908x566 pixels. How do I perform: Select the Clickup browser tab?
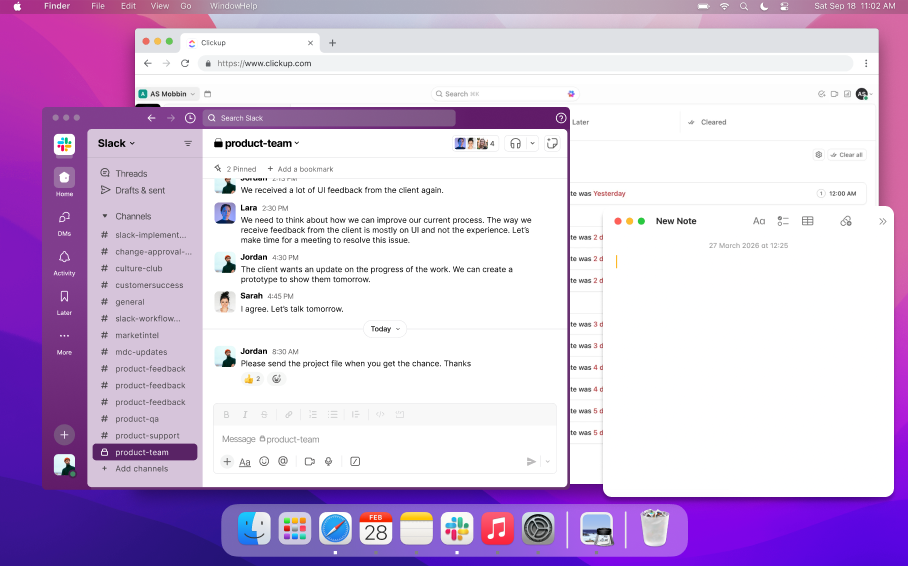(x=250, y=43)
